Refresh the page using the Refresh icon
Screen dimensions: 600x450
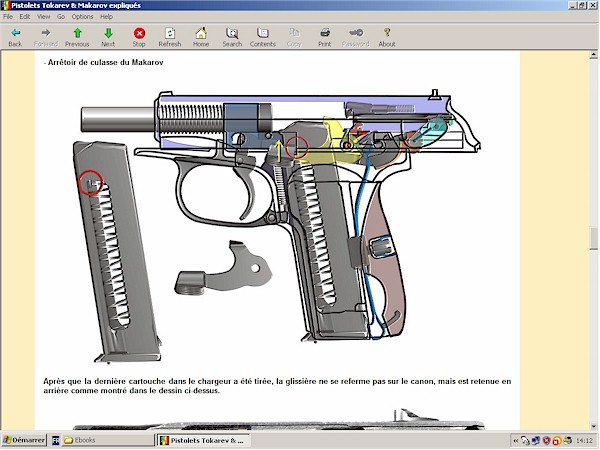[170, 33]
